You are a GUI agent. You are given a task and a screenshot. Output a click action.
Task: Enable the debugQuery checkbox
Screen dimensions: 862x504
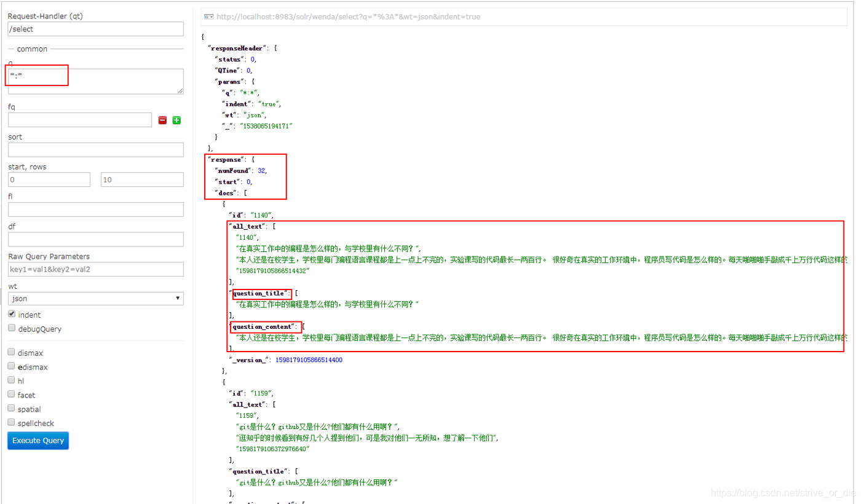pos(12,328)
